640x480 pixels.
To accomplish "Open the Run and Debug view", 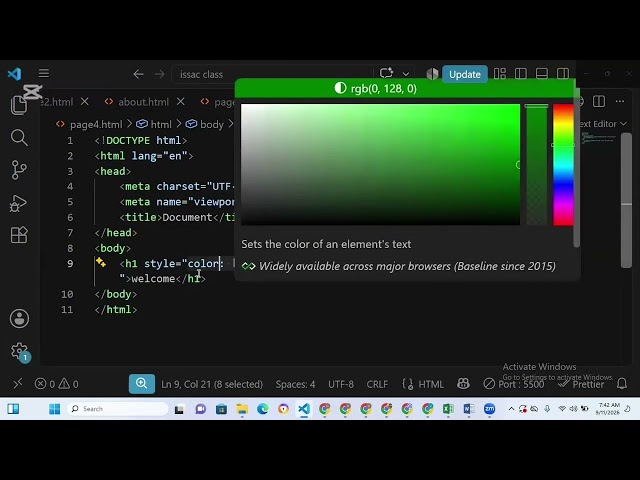I will click(x=19, y=203).
